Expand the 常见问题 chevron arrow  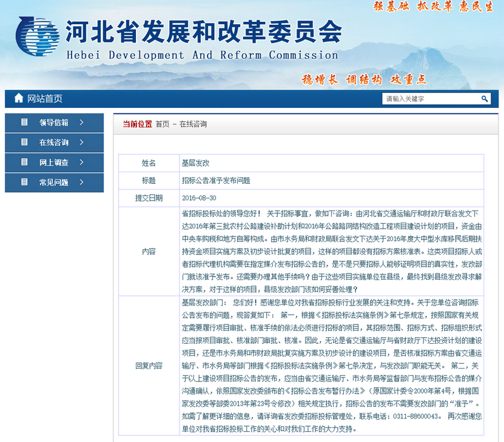[x=81, y=182]
